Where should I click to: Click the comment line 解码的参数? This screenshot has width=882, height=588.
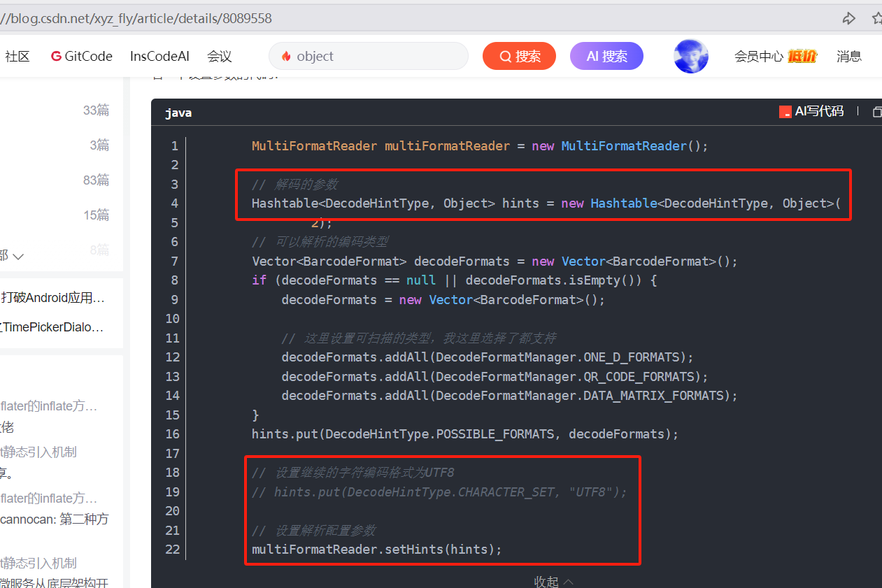[x=294, y=185]
